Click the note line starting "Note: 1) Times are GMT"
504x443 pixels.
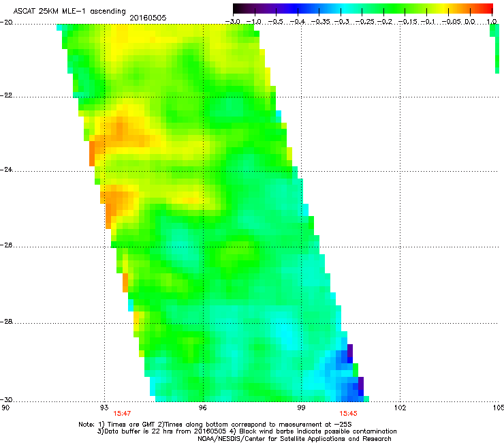pos(215,425)
